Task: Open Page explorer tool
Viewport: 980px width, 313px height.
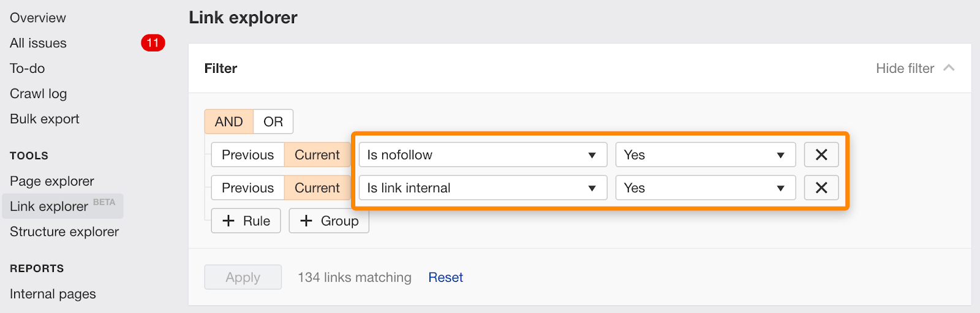Action: (x=52, y=181)
